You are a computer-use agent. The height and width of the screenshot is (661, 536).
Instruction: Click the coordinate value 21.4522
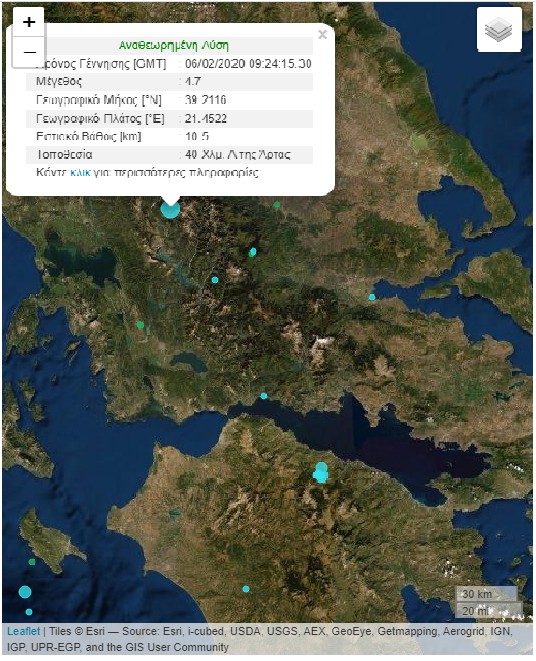pyautogui.click(x=206, y=118)
